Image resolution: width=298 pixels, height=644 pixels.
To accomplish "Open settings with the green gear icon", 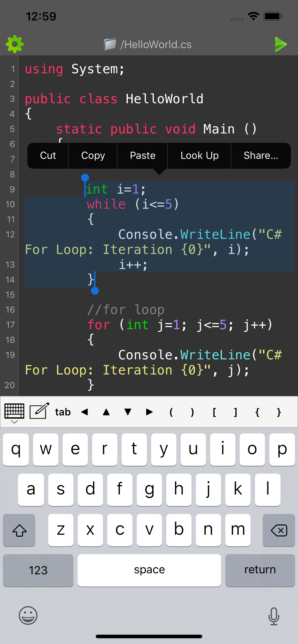I will point(15,44).
